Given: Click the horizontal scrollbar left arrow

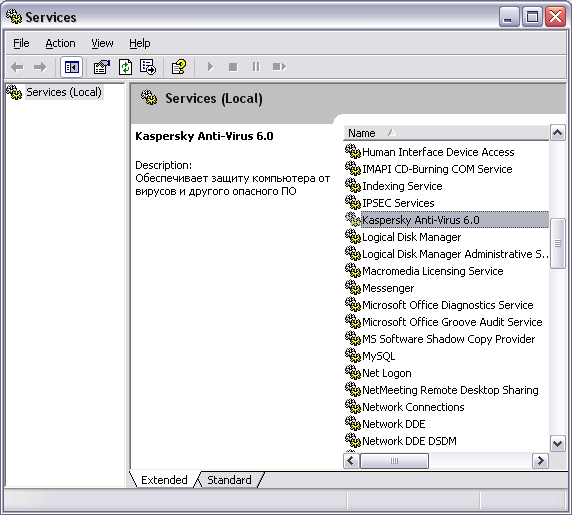Looking at the screenshot, I should [x=351, y=461].
